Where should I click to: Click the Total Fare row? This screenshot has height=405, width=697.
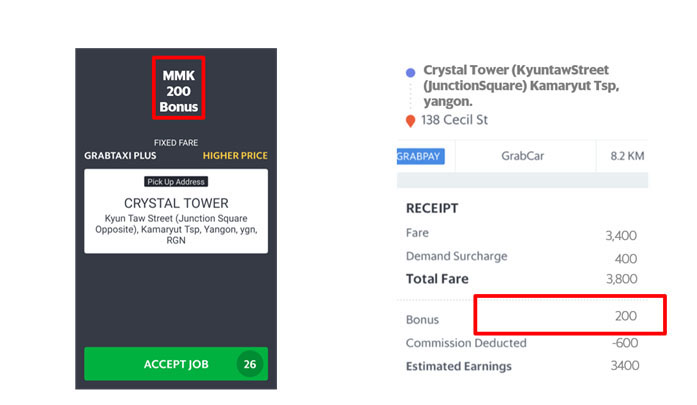pyautogui.click(x=520, y=279)
